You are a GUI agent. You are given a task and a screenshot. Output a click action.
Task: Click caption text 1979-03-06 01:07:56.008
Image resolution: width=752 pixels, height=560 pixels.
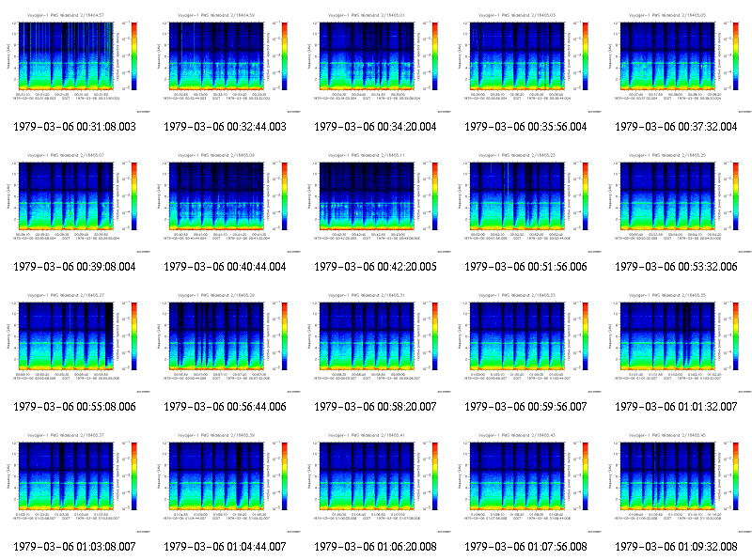(x=525, y=547)
